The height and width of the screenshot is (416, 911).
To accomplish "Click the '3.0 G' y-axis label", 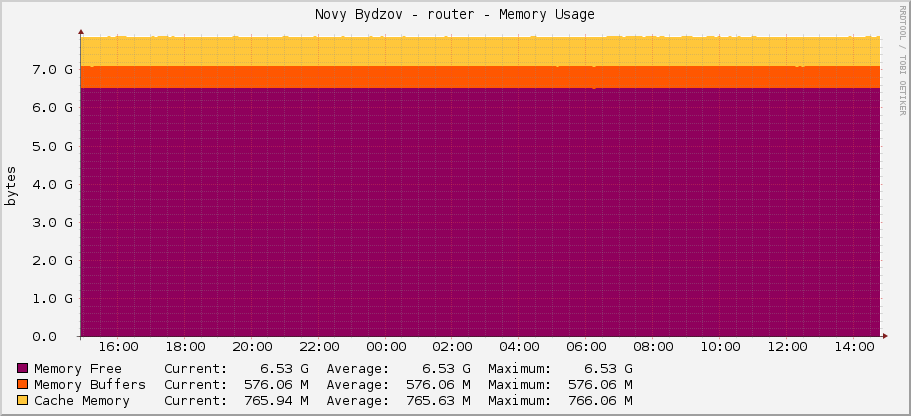I will tap(53, 222).
